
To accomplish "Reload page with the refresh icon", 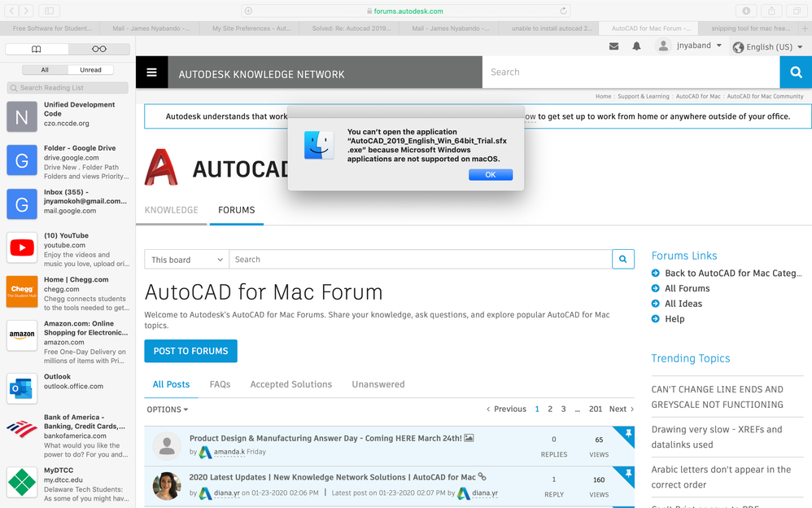I will coord(563,11).
